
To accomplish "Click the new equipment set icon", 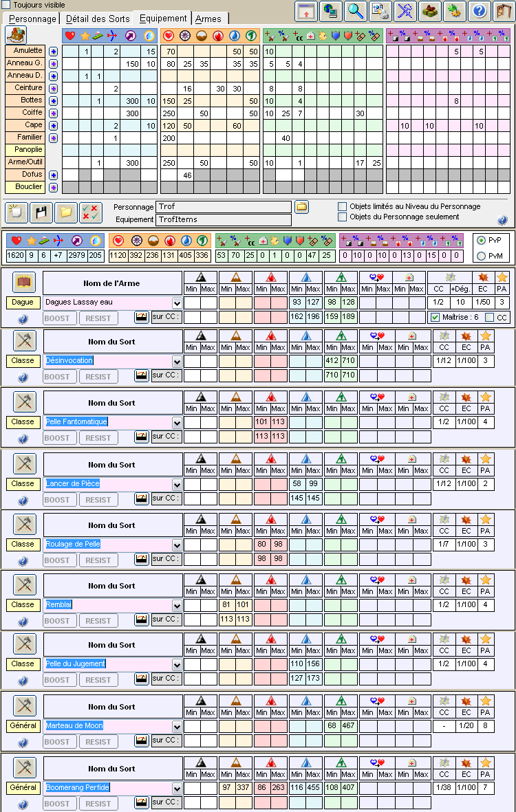I will [17, 212].
